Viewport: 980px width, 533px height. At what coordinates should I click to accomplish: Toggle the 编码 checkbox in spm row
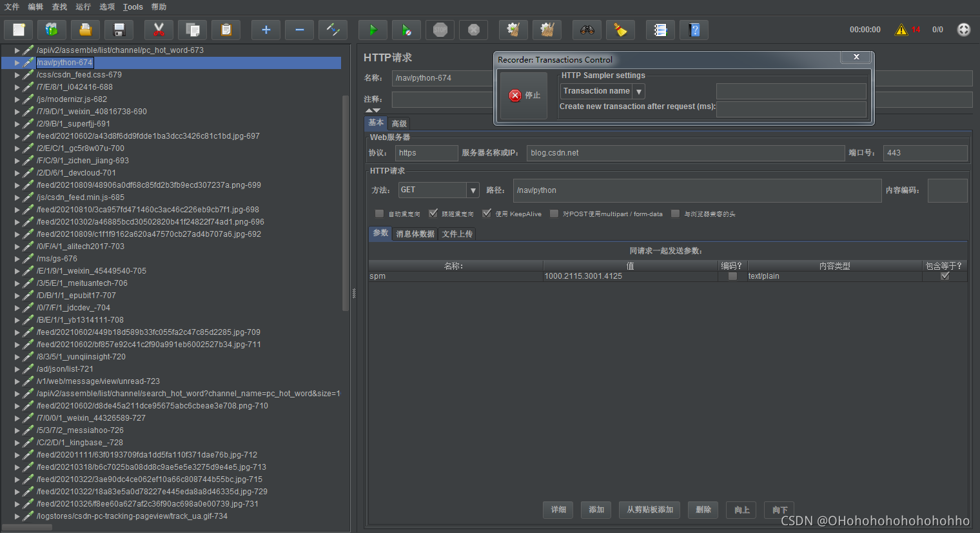(732, 276)
